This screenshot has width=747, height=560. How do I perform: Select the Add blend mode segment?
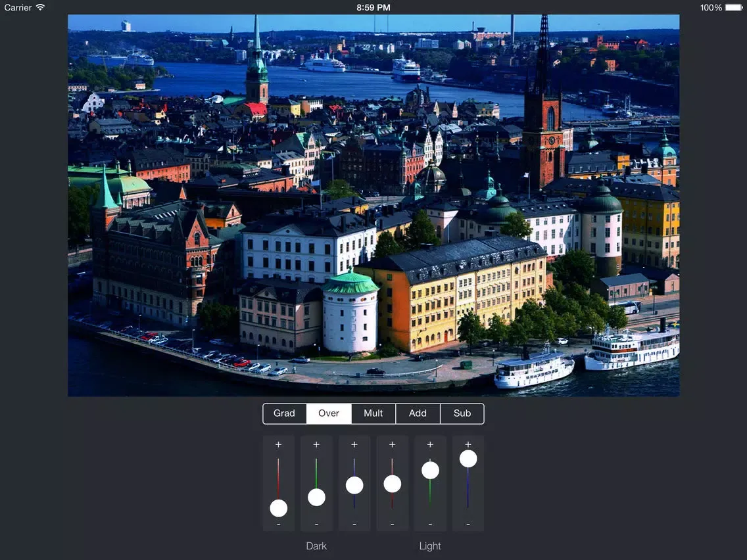click(418, 413)
